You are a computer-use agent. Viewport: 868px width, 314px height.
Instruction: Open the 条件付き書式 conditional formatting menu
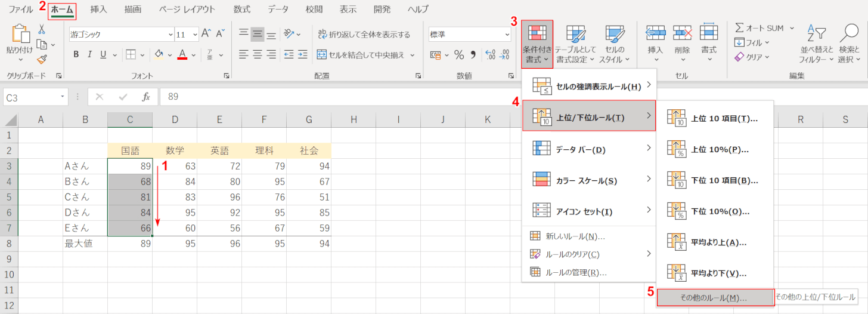(537, 44)
